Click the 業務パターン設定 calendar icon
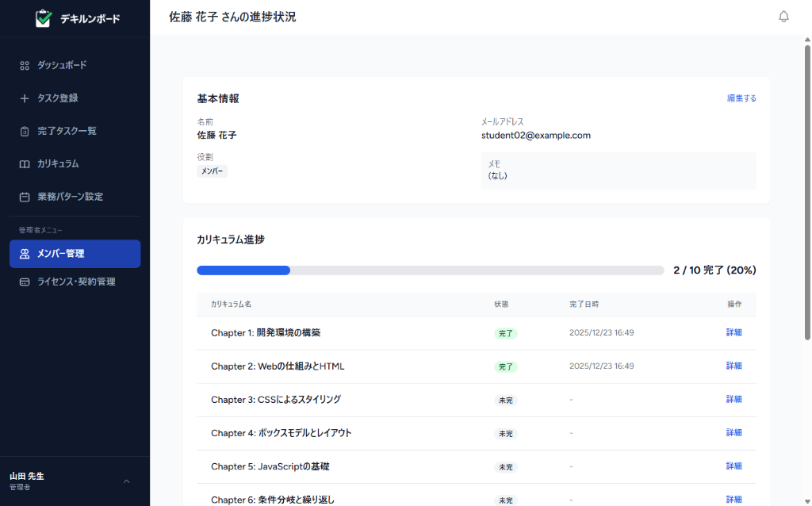 pyautogui.click(x=25, y=197)
